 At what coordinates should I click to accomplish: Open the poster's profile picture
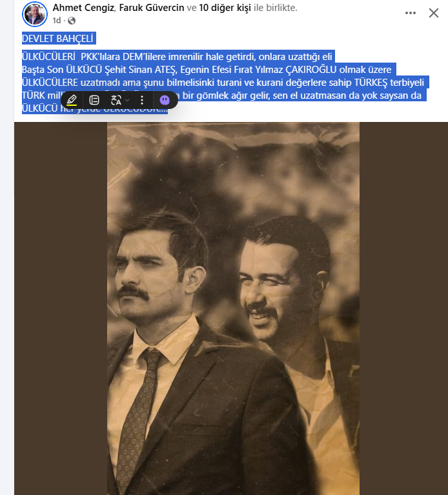[35, 14]
